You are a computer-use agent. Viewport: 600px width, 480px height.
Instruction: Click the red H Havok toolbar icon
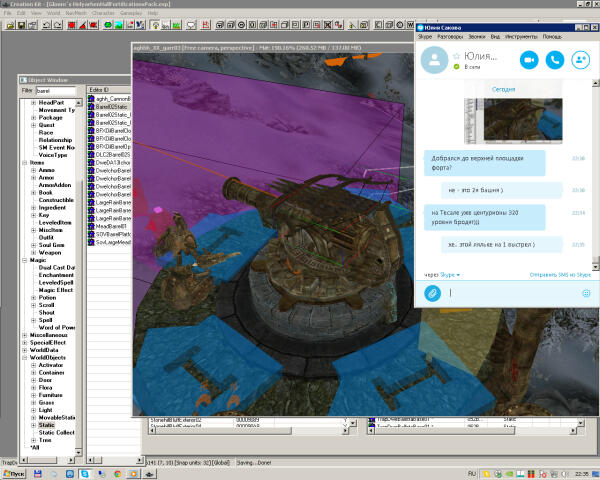tap(205, 25)
